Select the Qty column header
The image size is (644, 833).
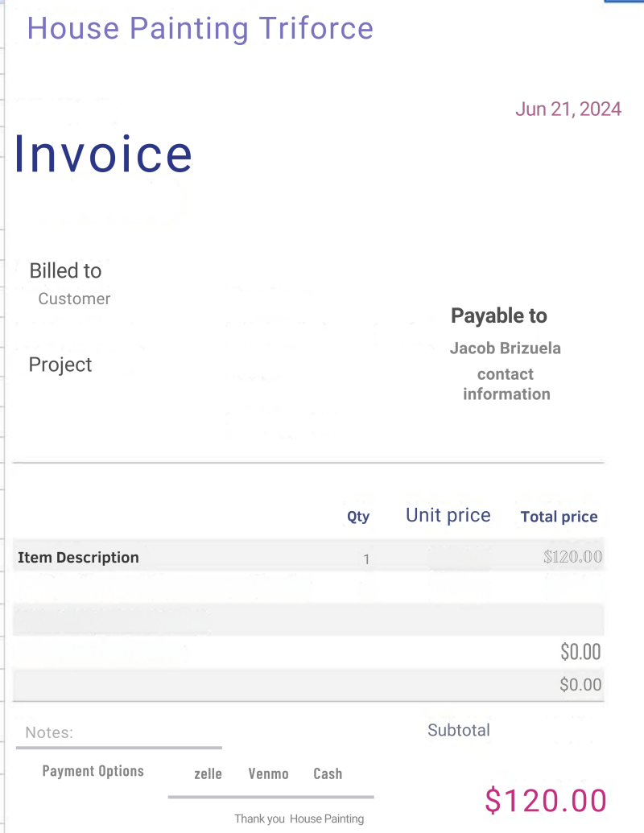point(358,517)
